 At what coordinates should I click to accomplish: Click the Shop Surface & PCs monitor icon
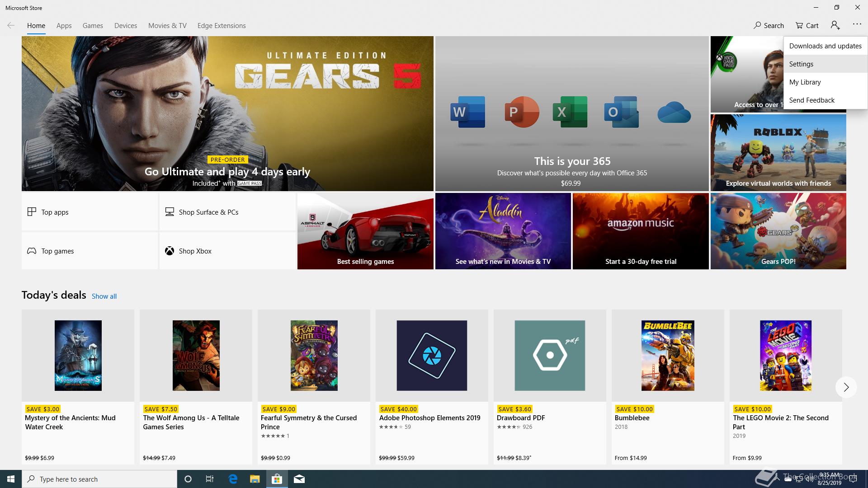tap(170, 211)
